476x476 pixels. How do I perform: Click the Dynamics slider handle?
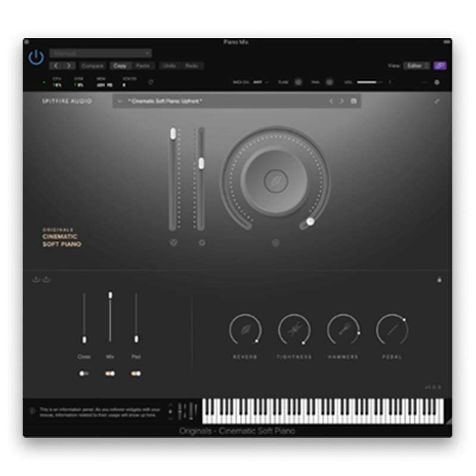coord(201,164)
